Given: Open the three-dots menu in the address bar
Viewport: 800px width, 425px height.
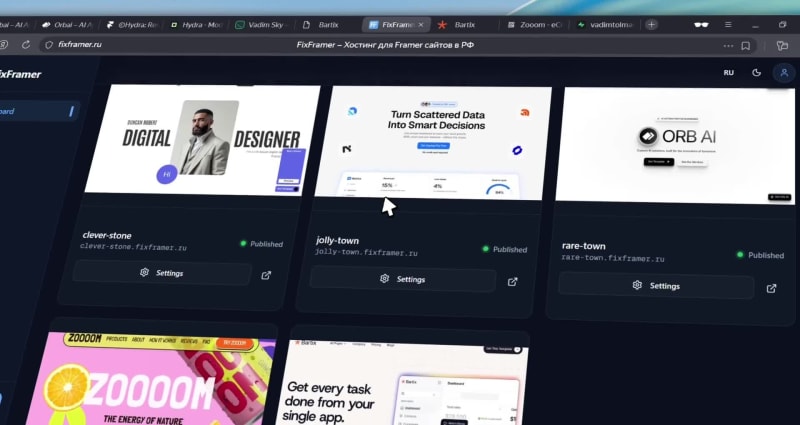Looking at the screenshot, I should point(728,45).
